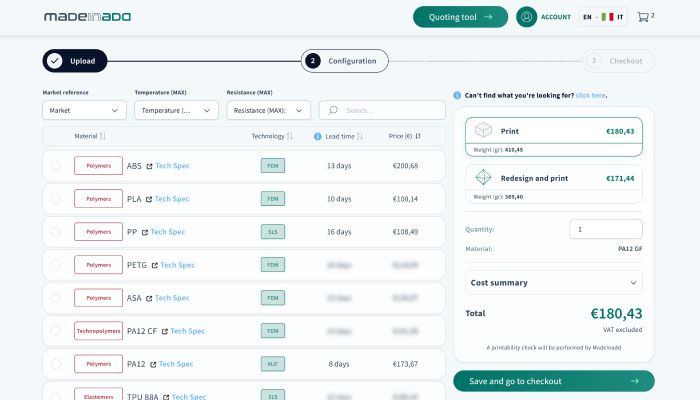Go to the Upload step

click(x=74, y=61)
